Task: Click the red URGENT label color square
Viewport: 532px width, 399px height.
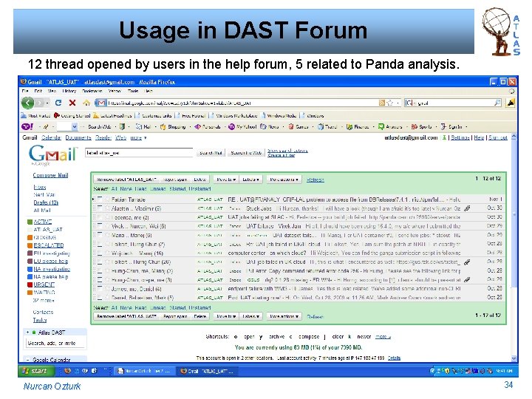Action: click(x=30, y=284)
